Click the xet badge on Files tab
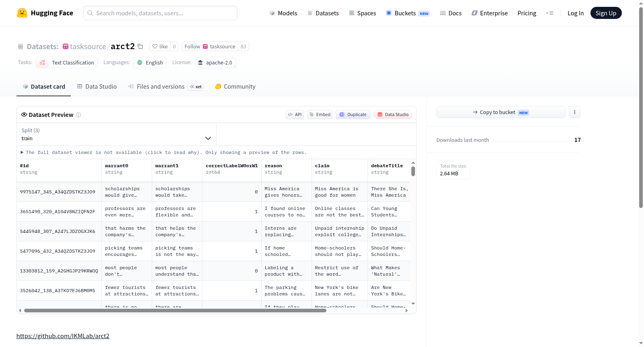Screen dimensions: 644x347 click(196, 87)
